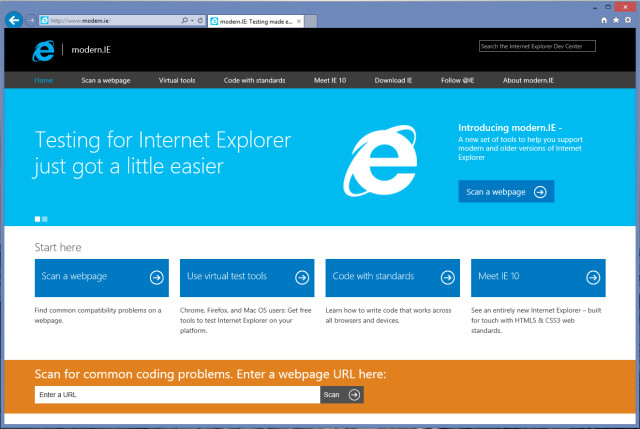Click the 'Scan for common coding problems' heading
640x429 pixels.
[x=210, y=374]
